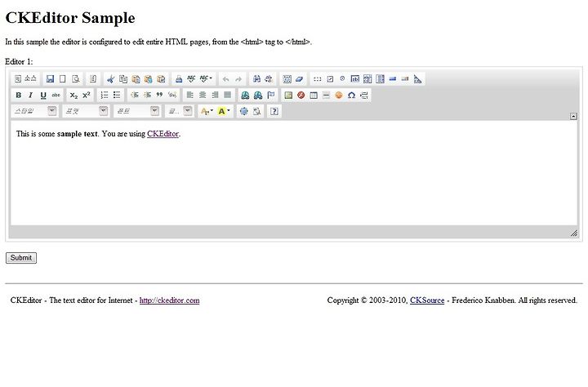This screenshot has width=588, height=387.
Task: Click the Undo arrow
Action: (225, 78)
